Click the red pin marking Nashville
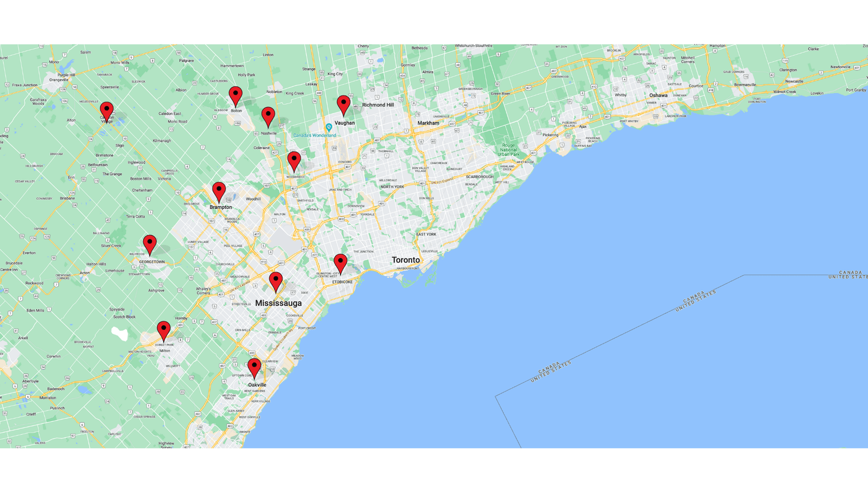 pyautogui.click(x=268, y=116)
